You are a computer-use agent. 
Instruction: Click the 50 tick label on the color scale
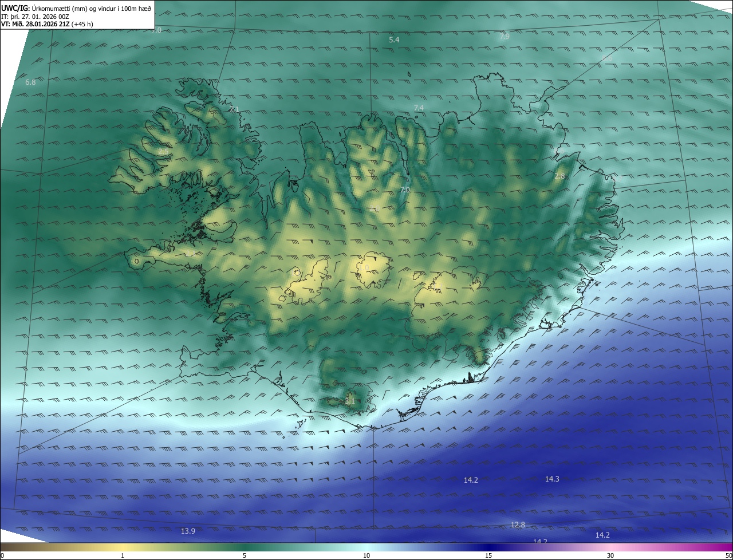pos(728,555)
